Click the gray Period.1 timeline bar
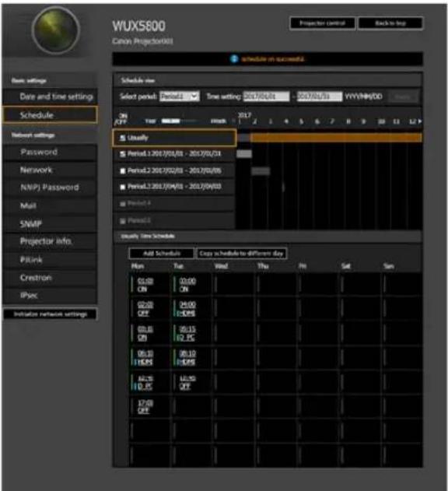The width and height of the screenshot is (448, 491). tap(244, 154)
